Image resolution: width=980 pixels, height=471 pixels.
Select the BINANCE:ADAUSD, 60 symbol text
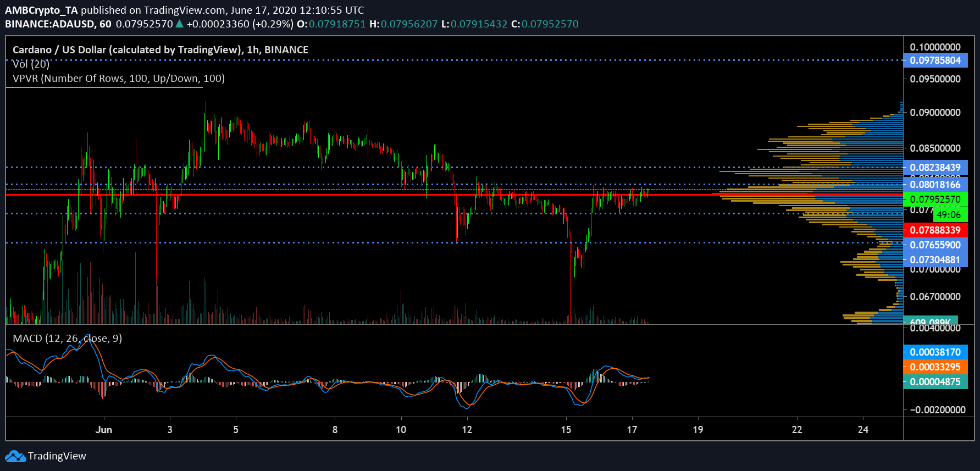58,24
